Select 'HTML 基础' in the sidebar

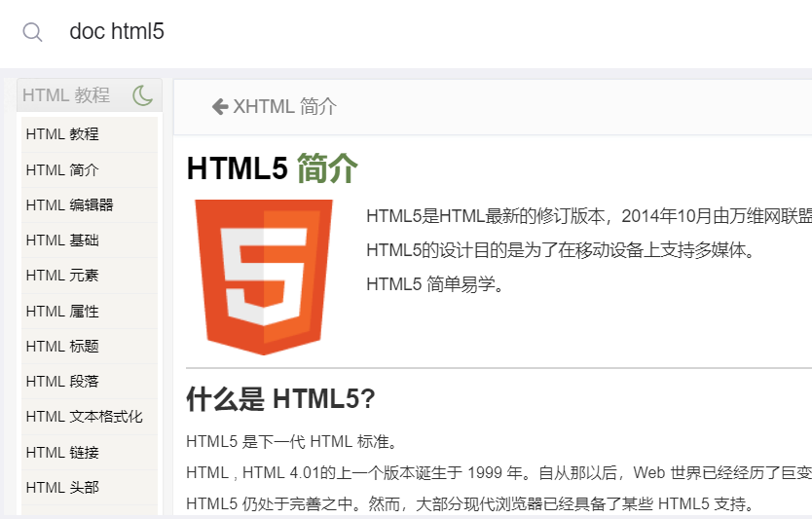coord(89,241)
